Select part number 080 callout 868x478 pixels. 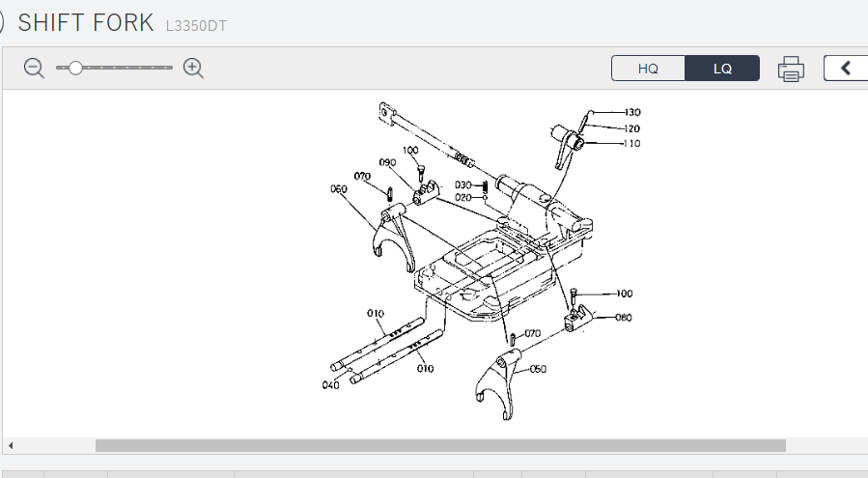[x=623, y=316]
